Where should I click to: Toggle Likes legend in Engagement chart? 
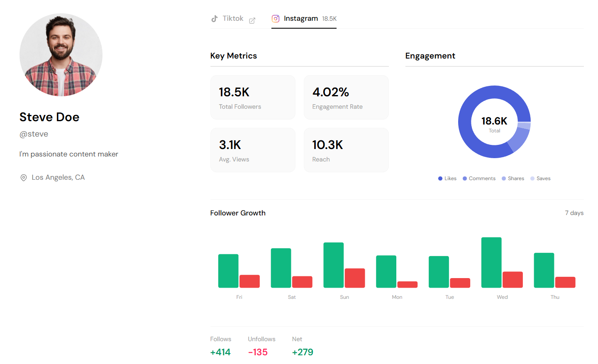(x=447, y=178)
